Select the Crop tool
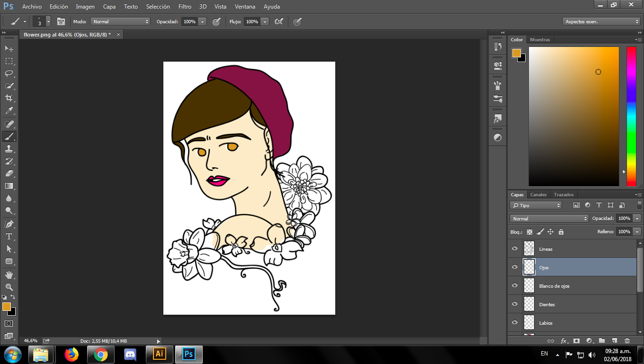The height and width of the screenshot is (364, 644). point(9,98)
